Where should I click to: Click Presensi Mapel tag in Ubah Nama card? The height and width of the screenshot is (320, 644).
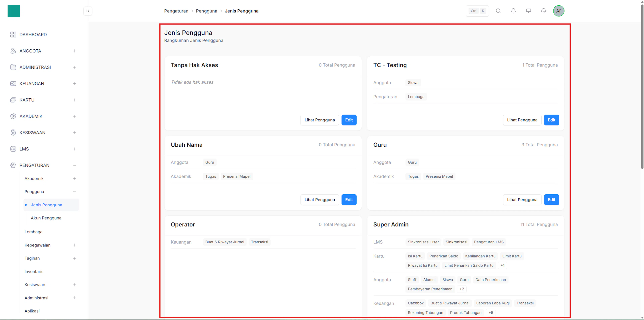click(x=236, y=177)
